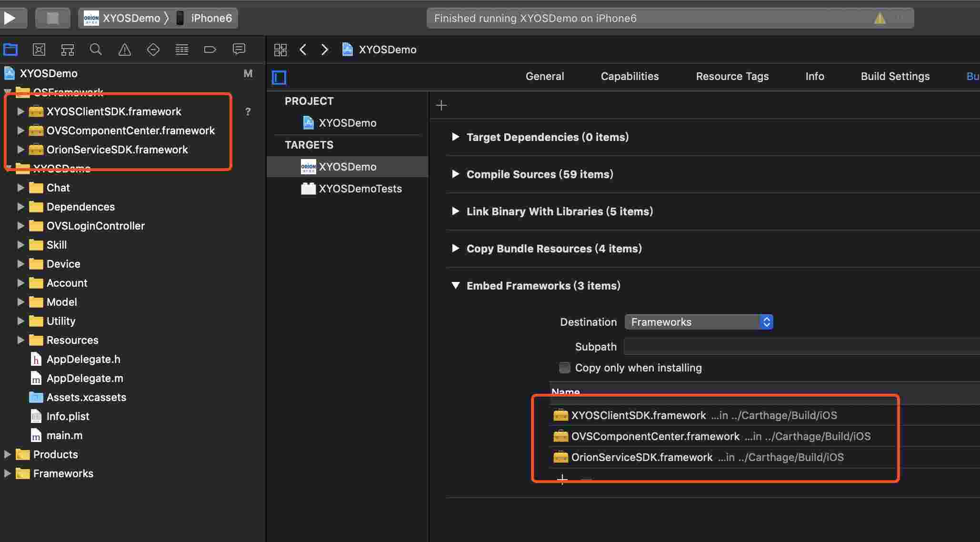
Task: Open the related items grid menu
Action: coord(280,50)
